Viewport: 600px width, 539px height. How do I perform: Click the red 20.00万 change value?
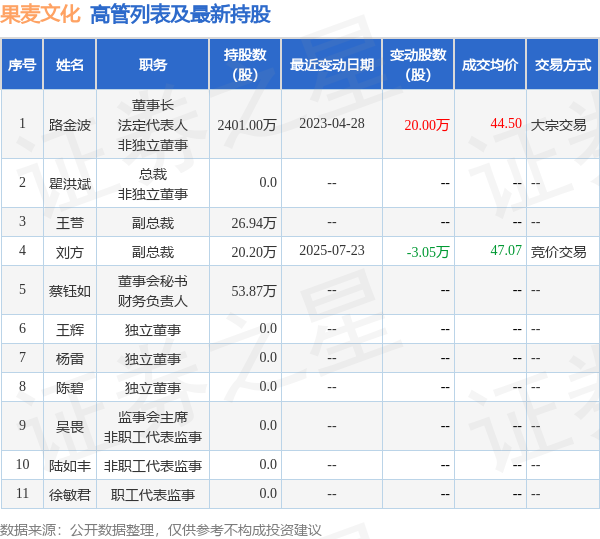pos(427,125)
